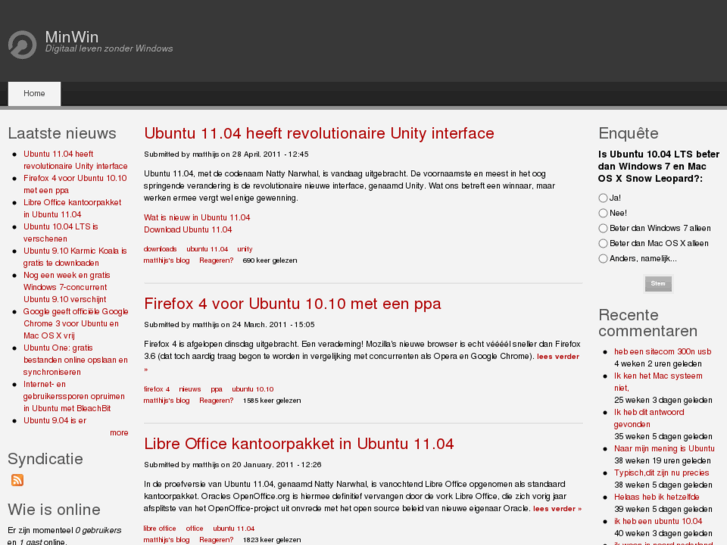Open sidebar news 'Libre Office kantoorpakket in Ubuntu 11.04'

tap(72, 209)
